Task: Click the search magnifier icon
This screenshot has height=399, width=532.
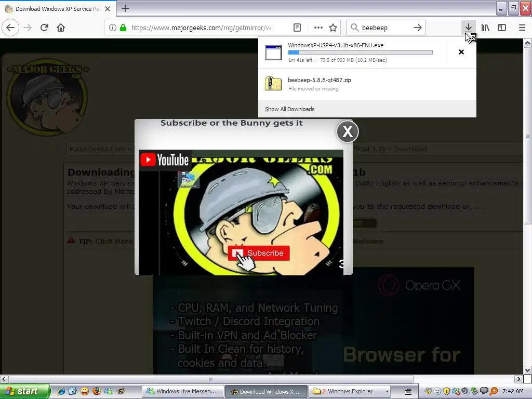Action: (354, 28)
